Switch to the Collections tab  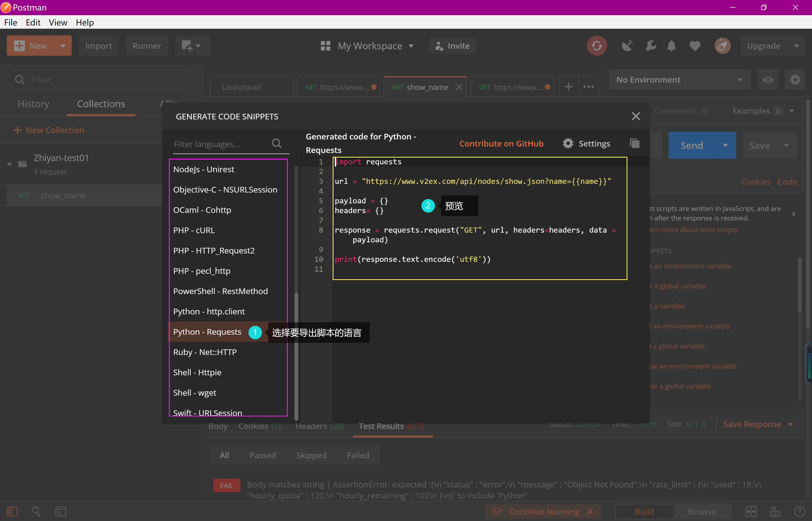pyautogui.click(x=101, y=104)
